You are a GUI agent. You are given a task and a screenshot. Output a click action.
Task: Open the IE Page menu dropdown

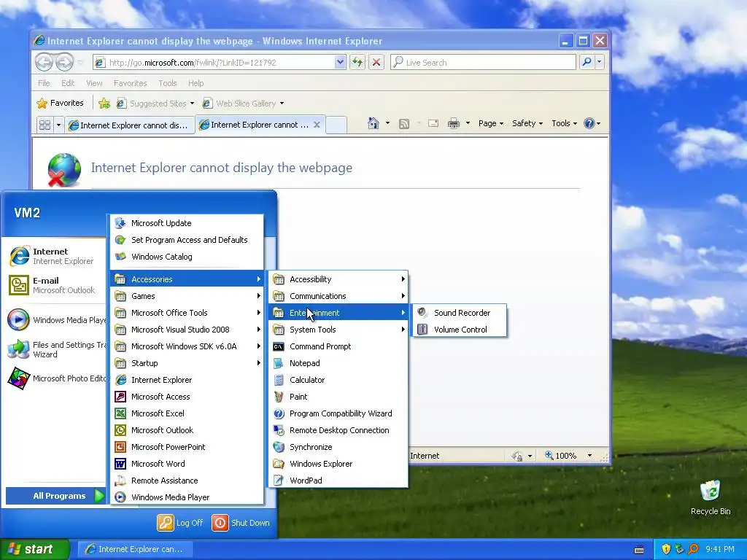491,123
